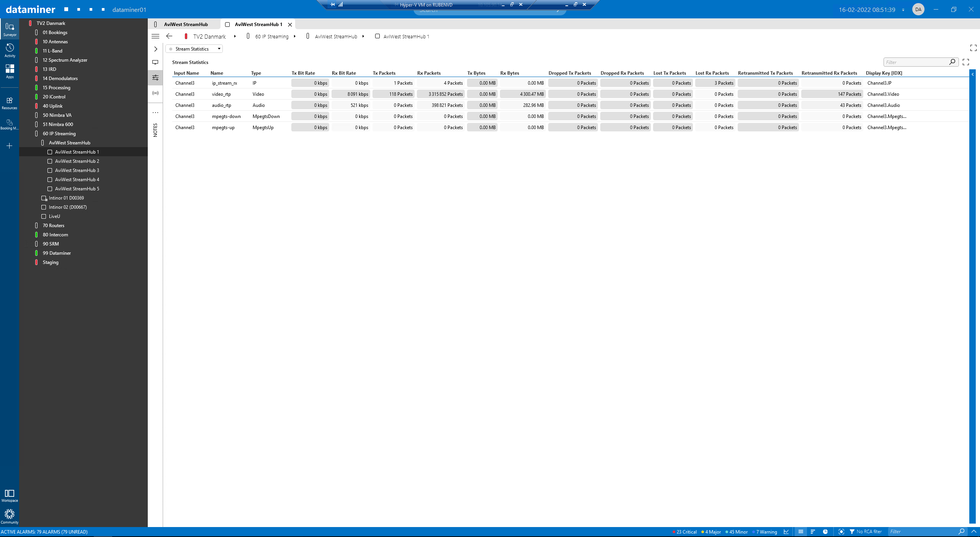Maximize the Stream Statistics table
The width and height of the screenshot is (980, 537).
coord(966,62)
